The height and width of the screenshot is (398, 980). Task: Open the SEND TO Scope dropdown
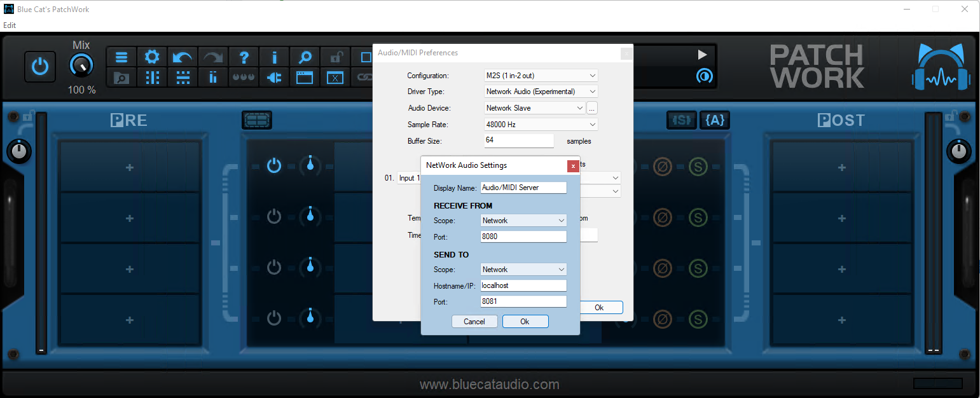click(x=523, y=270)
